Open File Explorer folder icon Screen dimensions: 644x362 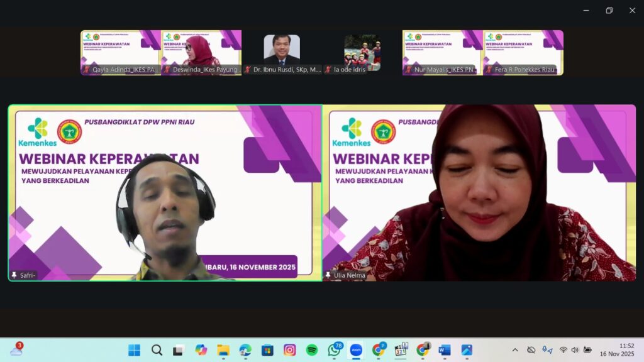[223, 350]
